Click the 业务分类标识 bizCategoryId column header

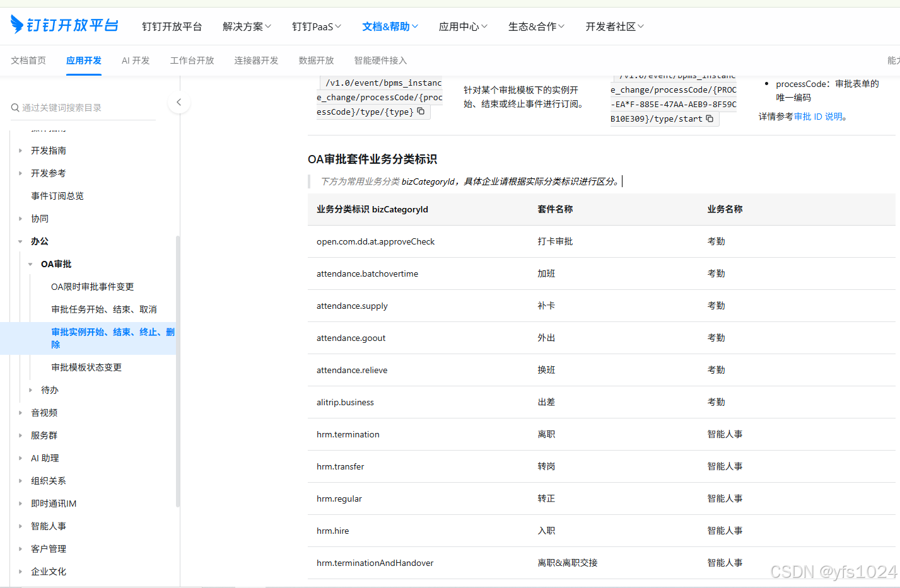click(372, 209)
